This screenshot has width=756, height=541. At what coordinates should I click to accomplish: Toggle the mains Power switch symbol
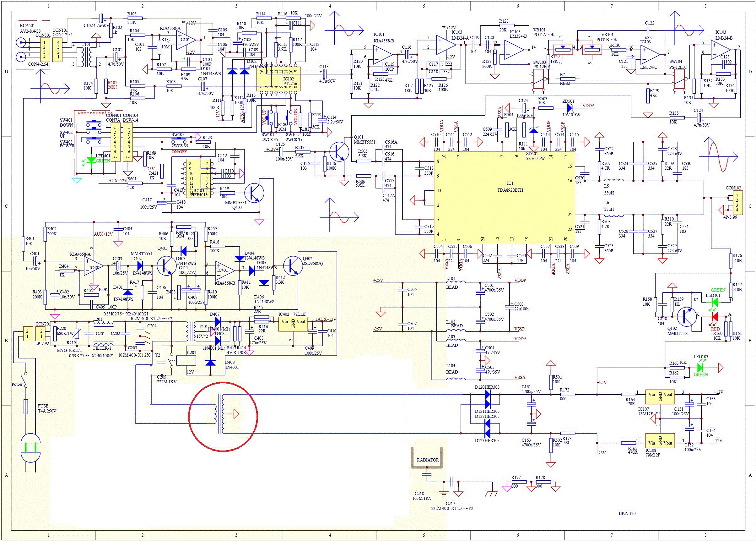pos(23,380)
